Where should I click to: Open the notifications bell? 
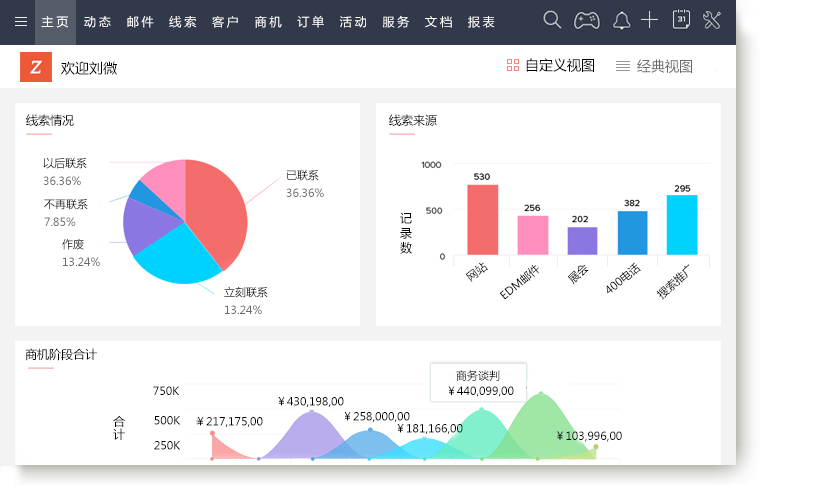click(x=621, y=20)
